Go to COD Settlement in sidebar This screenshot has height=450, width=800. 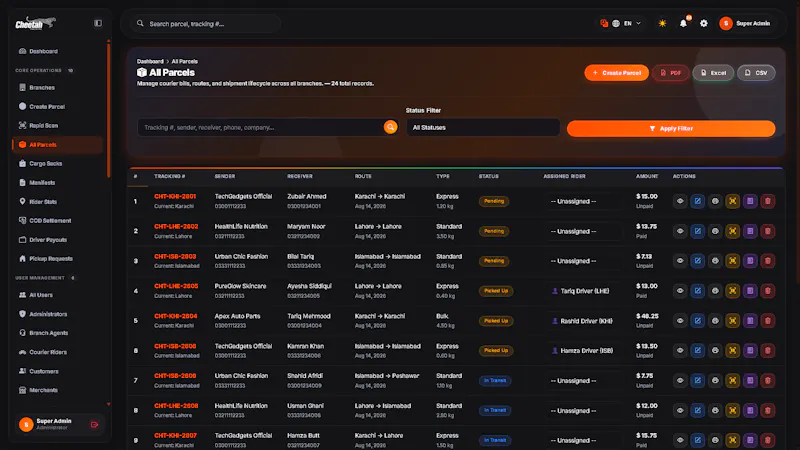point(58,220)
